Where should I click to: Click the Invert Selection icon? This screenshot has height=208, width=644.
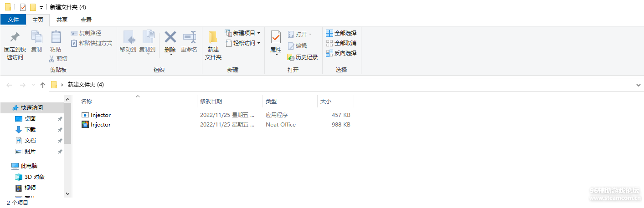click(x=330, y=53)
